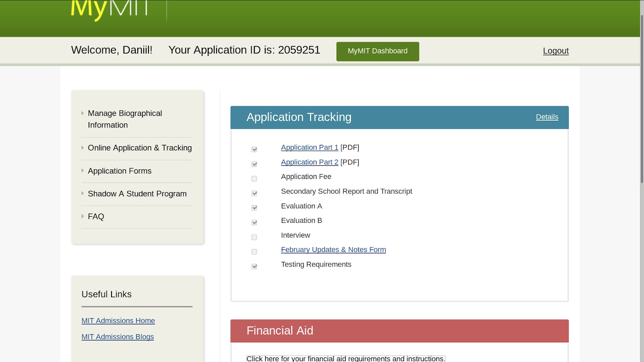Open February Updates & Notes Form link
644x362 pixels.
333,250
